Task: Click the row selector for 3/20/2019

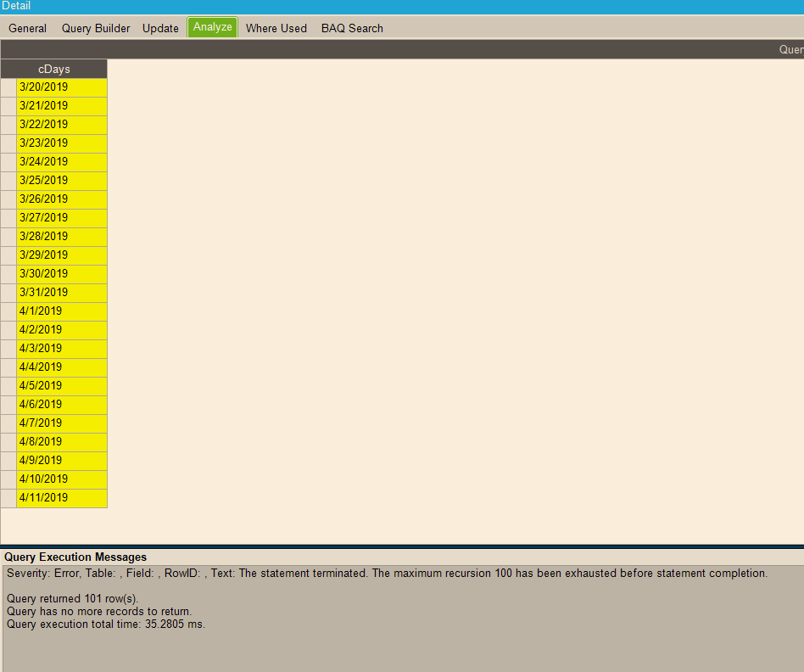Action: pyautogui.click(x=8, y=87)
